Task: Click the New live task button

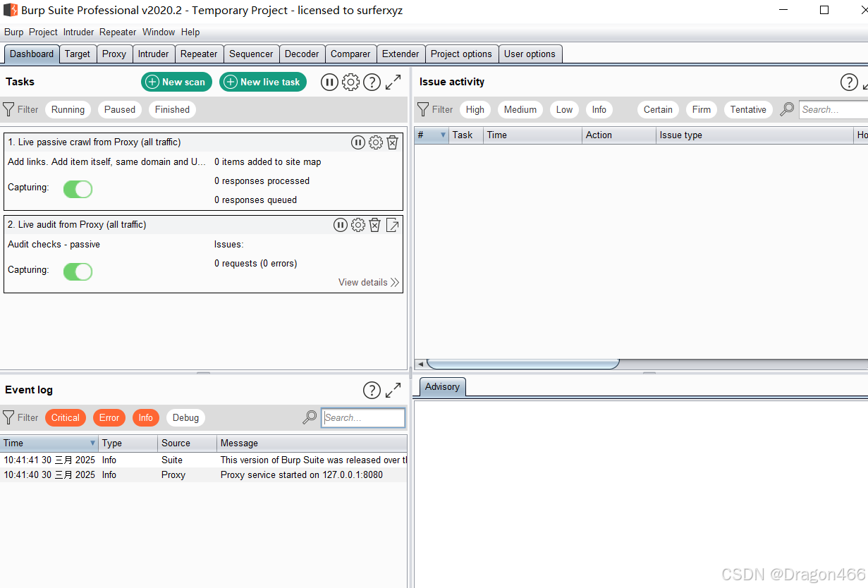Action: [x=263, y=82]
